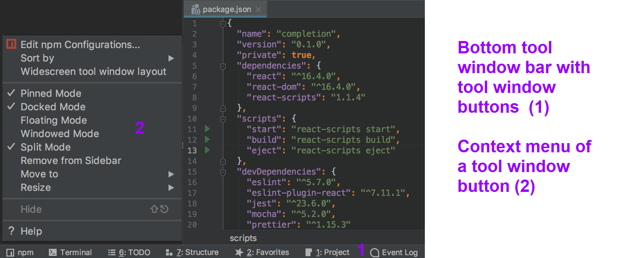Screen dimensions: 644x258
Task: Expand the Resize submenu arrow
Action: 171,188
